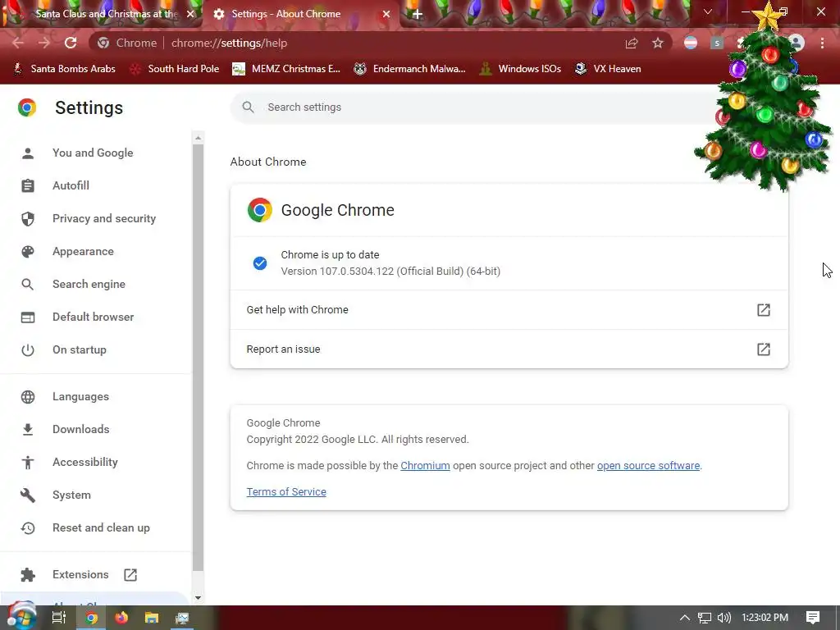
Task: Go to Downloads settings
Action: [x=81, y=430]
